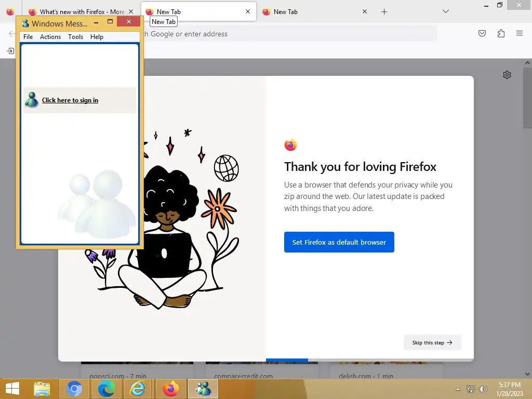This screenshot has width=532, height=399.
Task: Click Firefox taskbar icon
Action: [170, 389]
